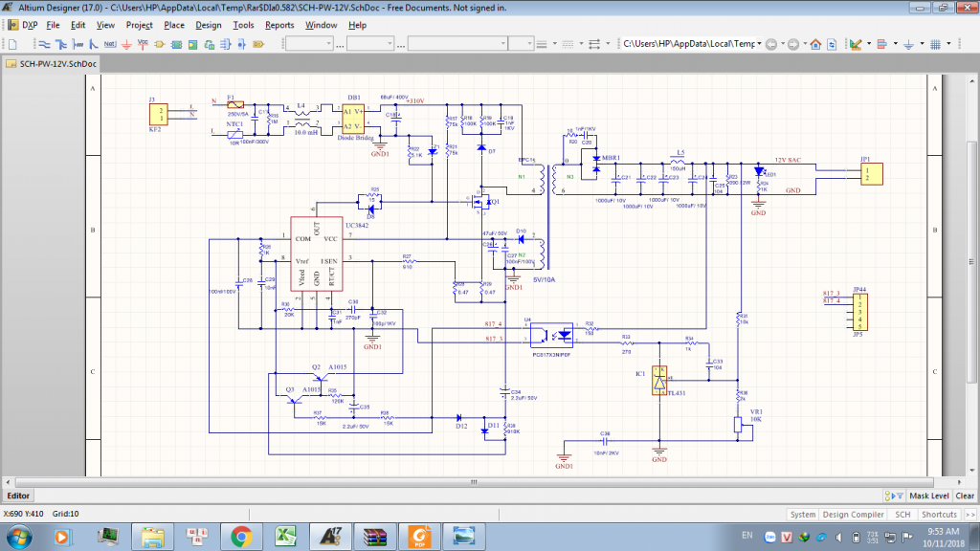Open the Reports menu
The height and width of the screenshot is (551, 980).
pos(279,25)
